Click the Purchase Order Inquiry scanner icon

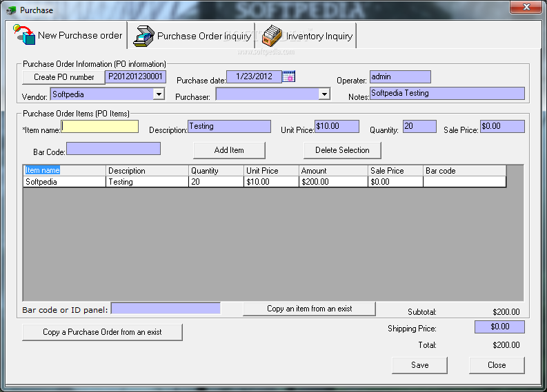(x=143, y=36)
